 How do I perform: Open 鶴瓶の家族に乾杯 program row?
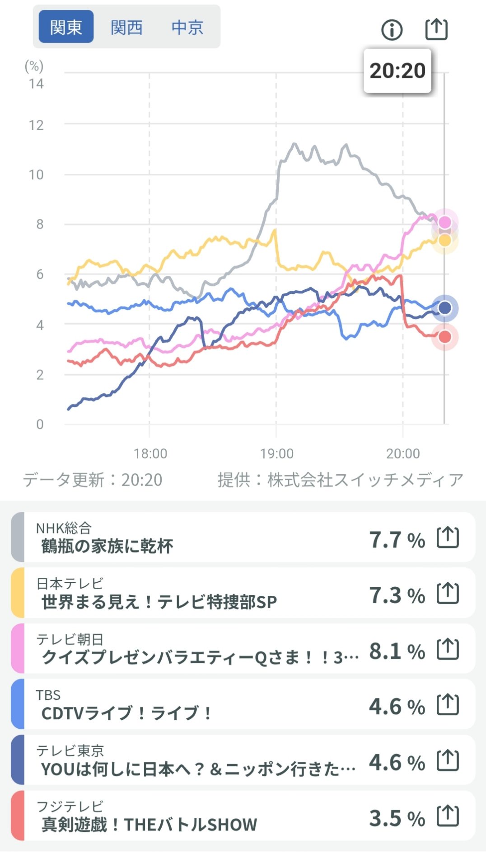(181, 538)
